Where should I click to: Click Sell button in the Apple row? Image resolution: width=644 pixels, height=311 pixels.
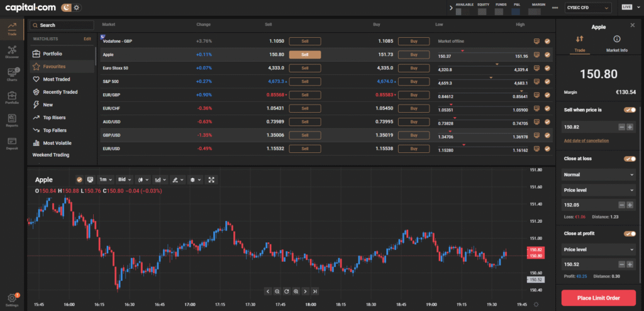(305, 55)
